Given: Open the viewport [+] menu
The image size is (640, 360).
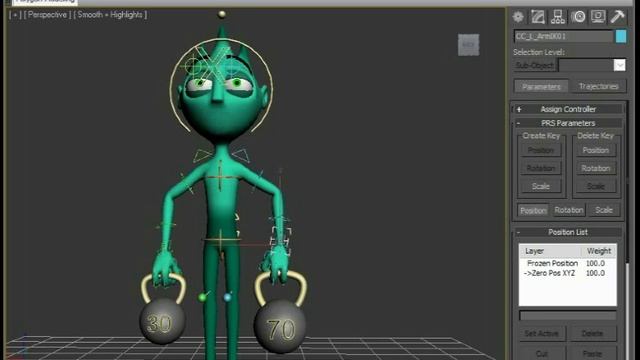Looking at the screenshot, I should pyautogui.click(x=15, y=15).
